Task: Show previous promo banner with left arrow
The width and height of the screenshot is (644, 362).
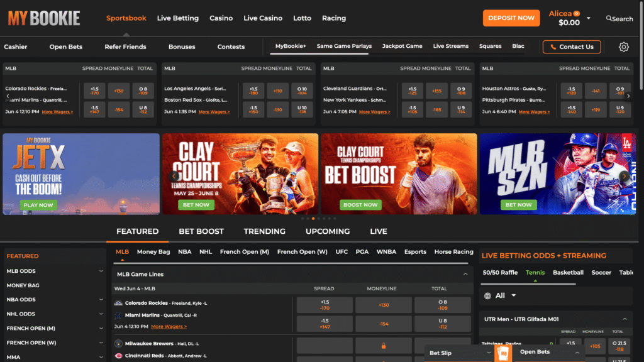Action: tap(174, 176)
